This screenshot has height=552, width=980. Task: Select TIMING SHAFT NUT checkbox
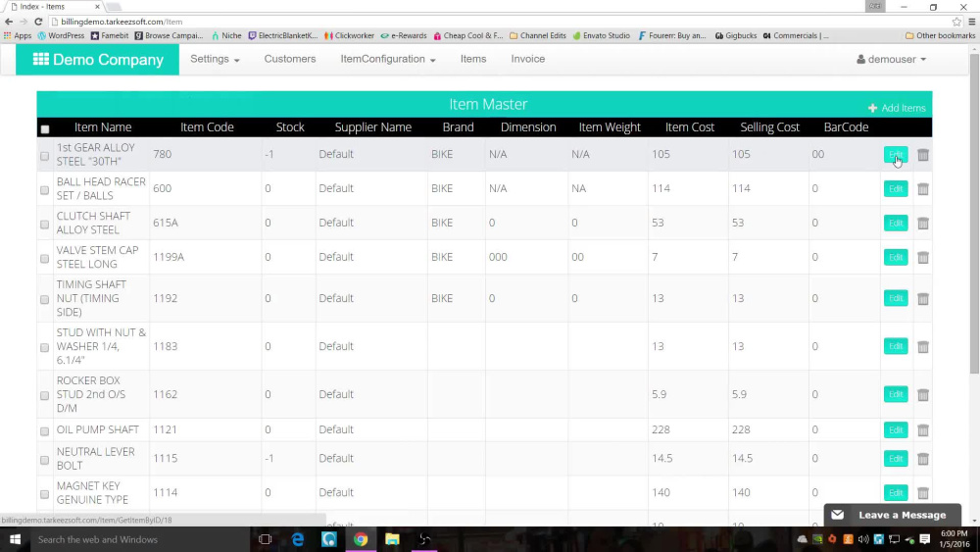click(x=44, y=299)
